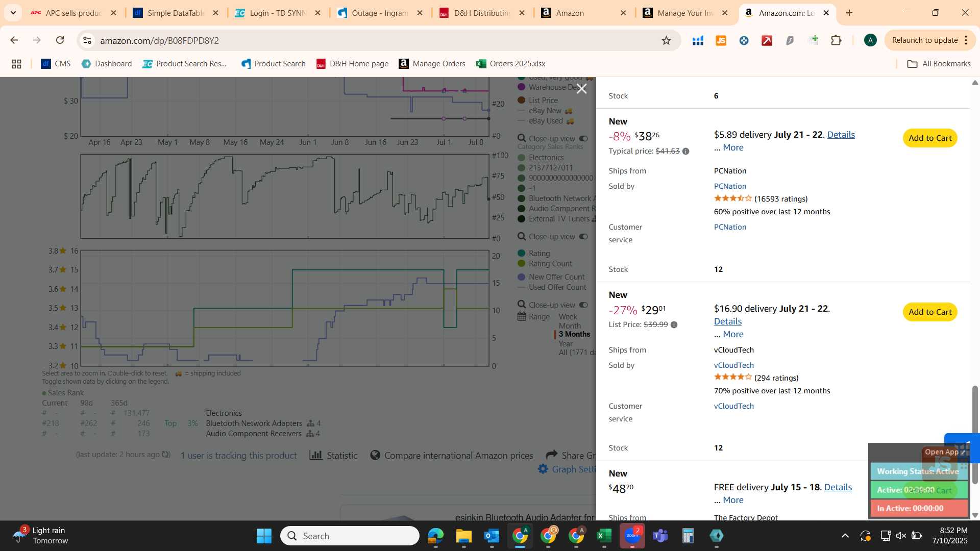Open the tab search dropdown arrow
The image size is (980, 551).
(13, 13)
